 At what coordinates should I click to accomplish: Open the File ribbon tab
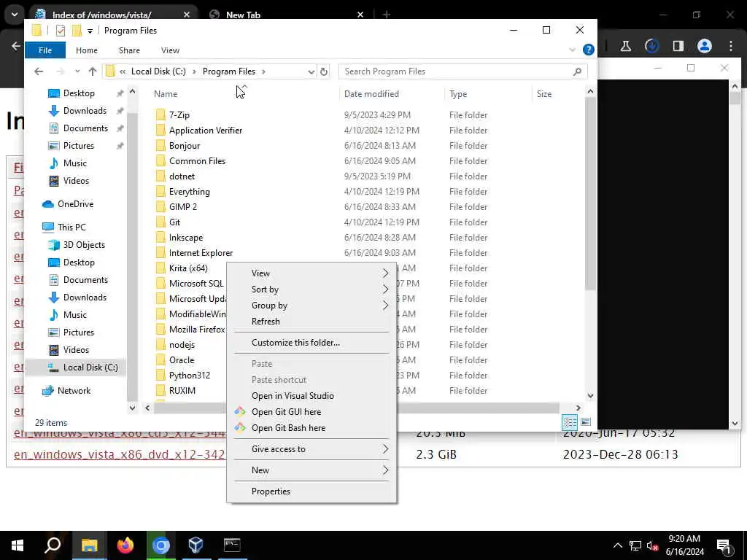click(x=45, y=50)
